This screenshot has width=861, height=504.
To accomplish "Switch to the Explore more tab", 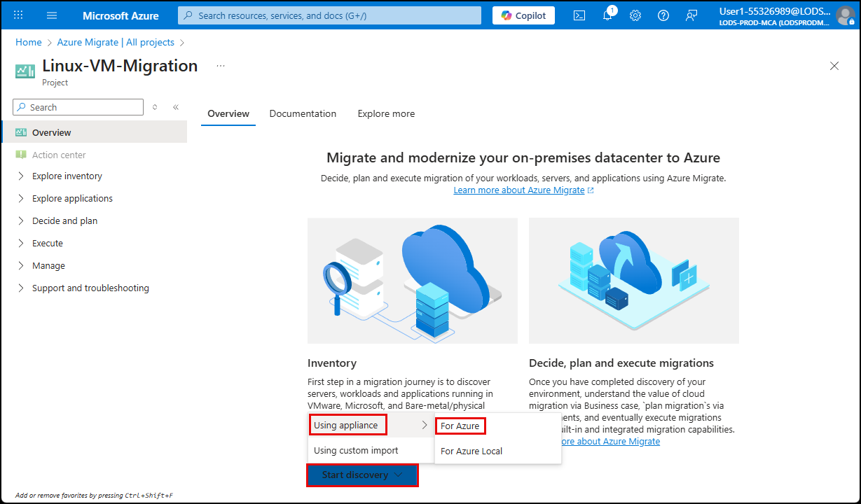I will pos(386,113).
